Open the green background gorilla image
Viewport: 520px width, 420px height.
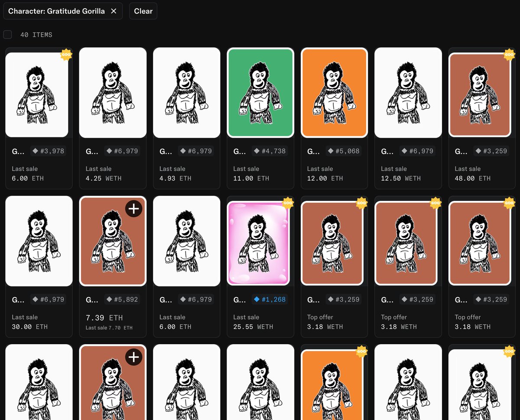[x=260, y=93]
